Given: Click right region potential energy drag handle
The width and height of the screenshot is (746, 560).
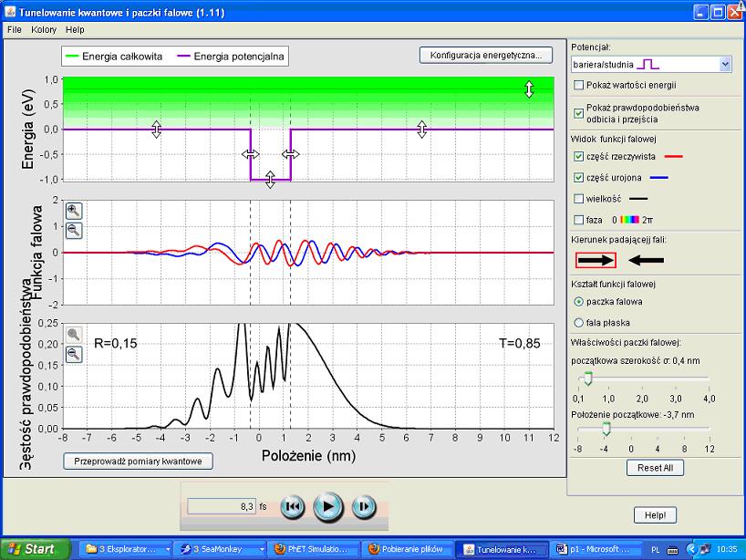Looking at the screenshot, I should [422, 129].
